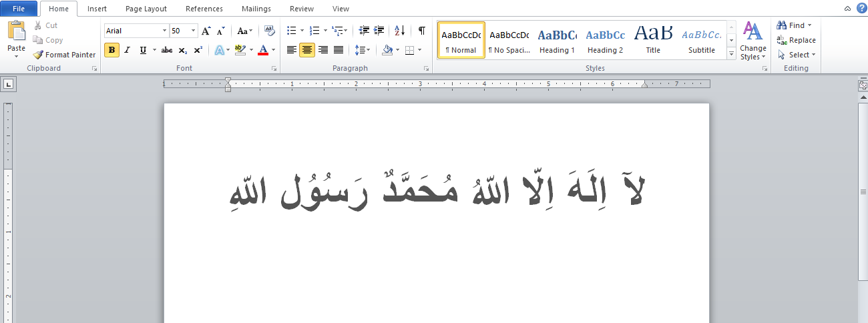868x323 pixels.
Task: Click the Line Spacing icon
Action: coord(360,50)
